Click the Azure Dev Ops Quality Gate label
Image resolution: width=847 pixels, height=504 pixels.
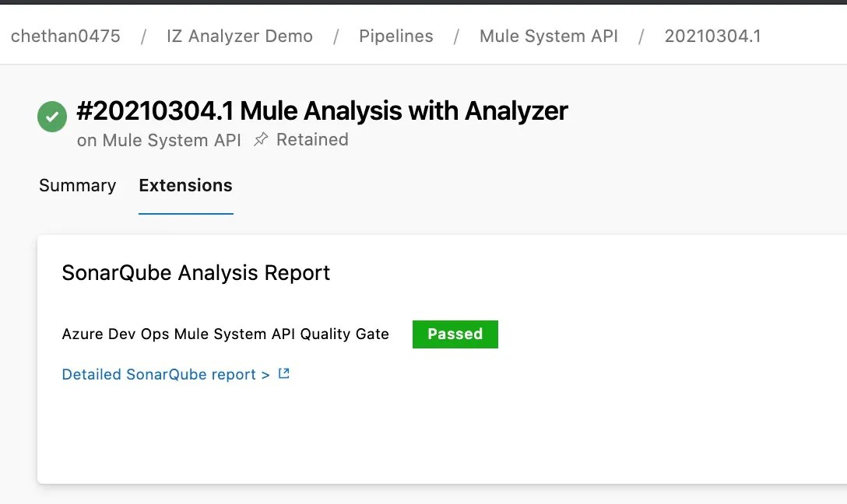225,334
